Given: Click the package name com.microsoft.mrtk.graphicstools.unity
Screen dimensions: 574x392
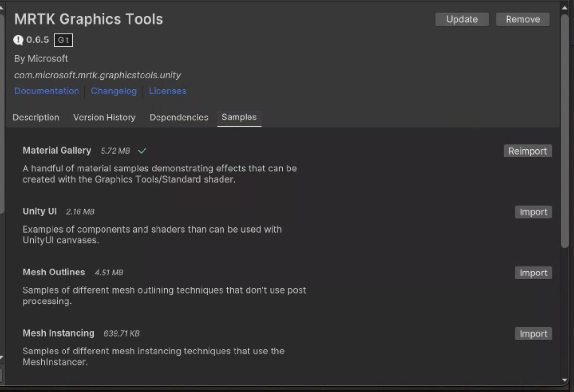Looking at the screenshot, I should [97, 75].
